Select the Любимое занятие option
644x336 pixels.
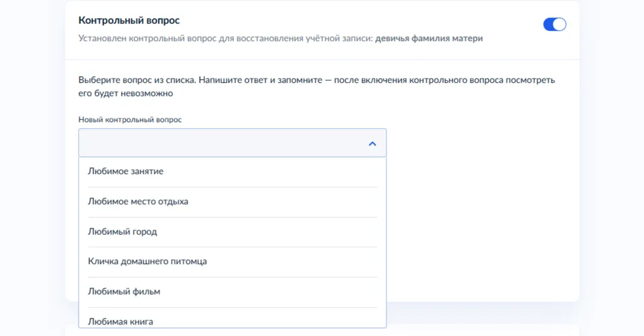(126, 172)
